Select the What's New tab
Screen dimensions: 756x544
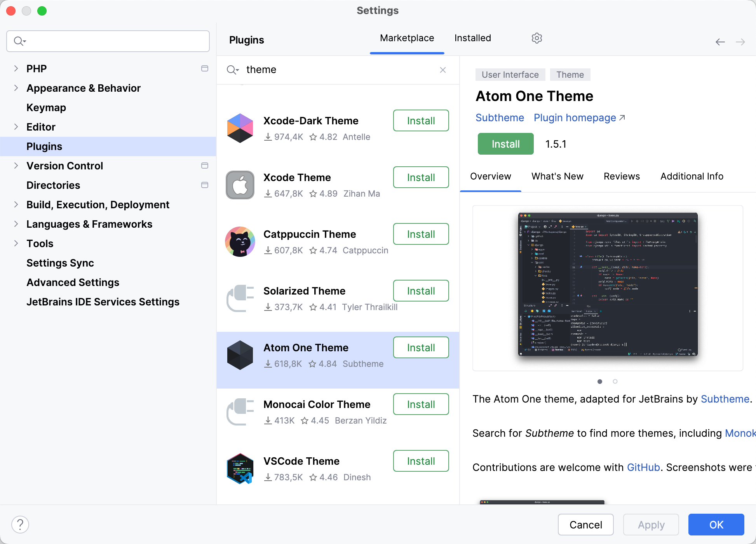(x=557, y=176)
